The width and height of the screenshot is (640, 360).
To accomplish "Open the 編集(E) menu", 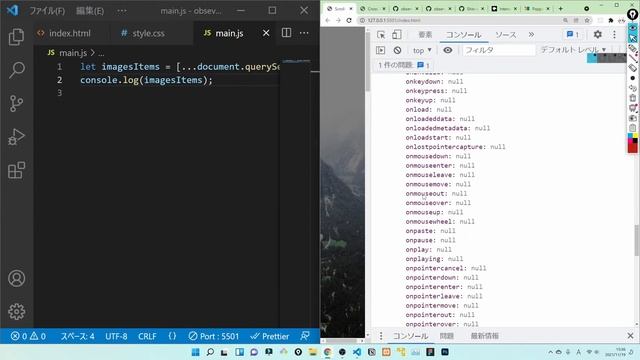I will pos(90,11).
